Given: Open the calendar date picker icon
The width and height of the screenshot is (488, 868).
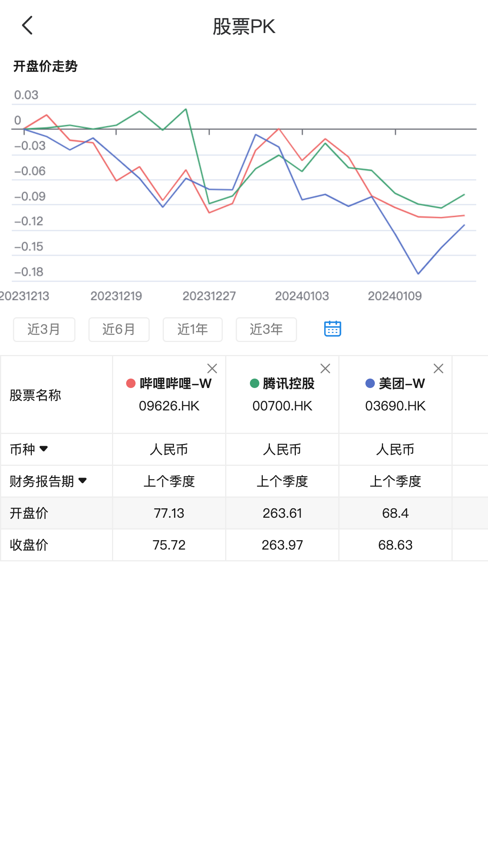Looking at the screenshot, I should pyautogui.click(x=332, y=329).
